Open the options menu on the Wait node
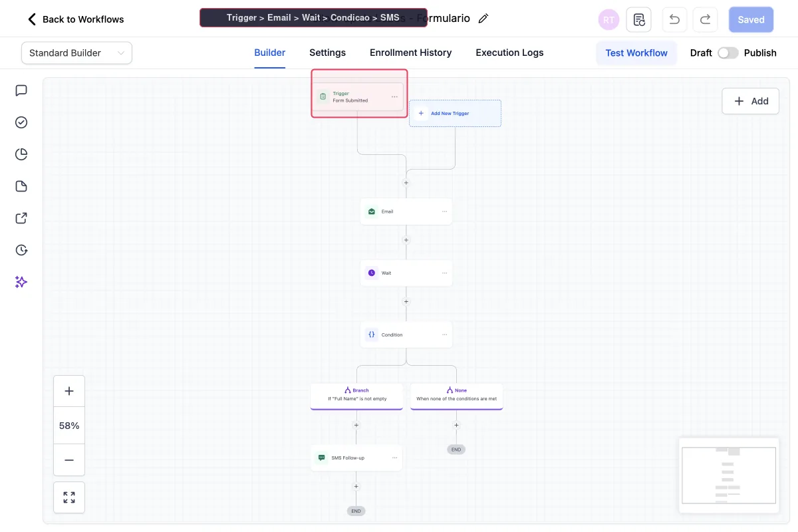The height and width of the screenshot is (532, 798). pyautogui.click(x=444, y=273)
